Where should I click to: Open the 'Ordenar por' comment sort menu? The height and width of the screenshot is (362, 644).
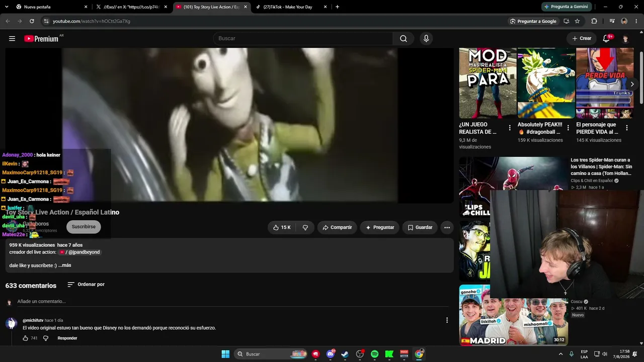pyautogui.click(x=86, y=285)
